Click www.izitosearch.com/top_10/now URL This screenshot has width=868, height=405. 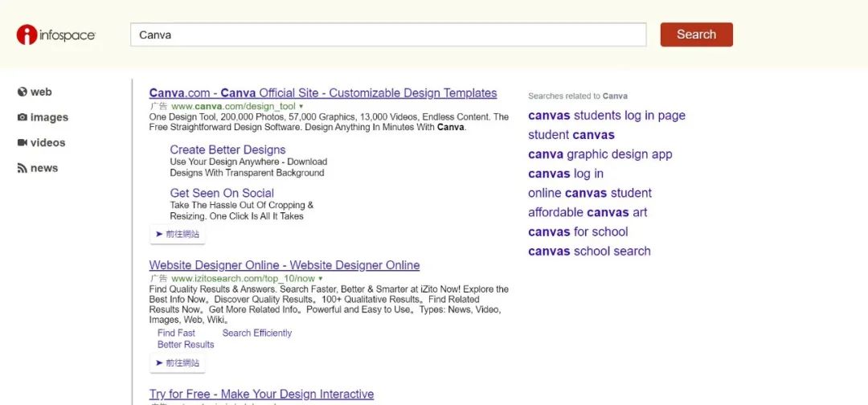[x=243, y=278]
